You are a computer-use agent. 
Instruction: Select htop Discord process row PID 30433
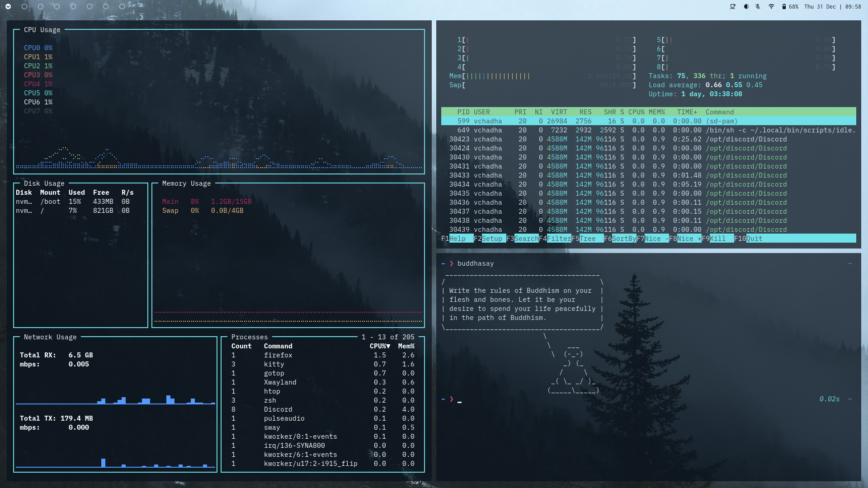(x=648, y=175)
